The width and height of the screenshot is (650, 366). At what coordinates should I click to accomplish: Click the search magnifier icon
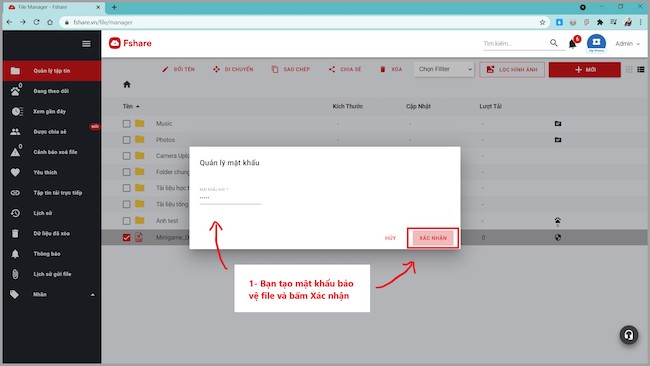(x=554, y=43)
